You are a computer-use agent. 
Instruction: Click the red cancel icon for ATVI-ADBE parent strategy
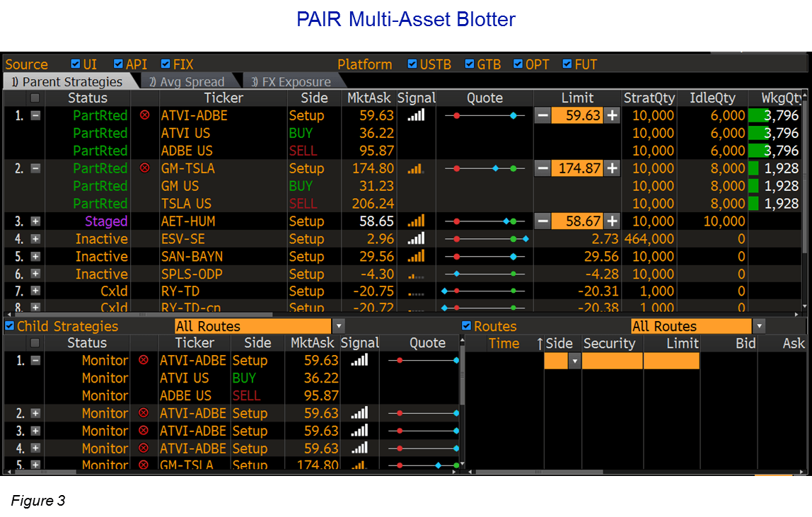[x=145, y=115]
